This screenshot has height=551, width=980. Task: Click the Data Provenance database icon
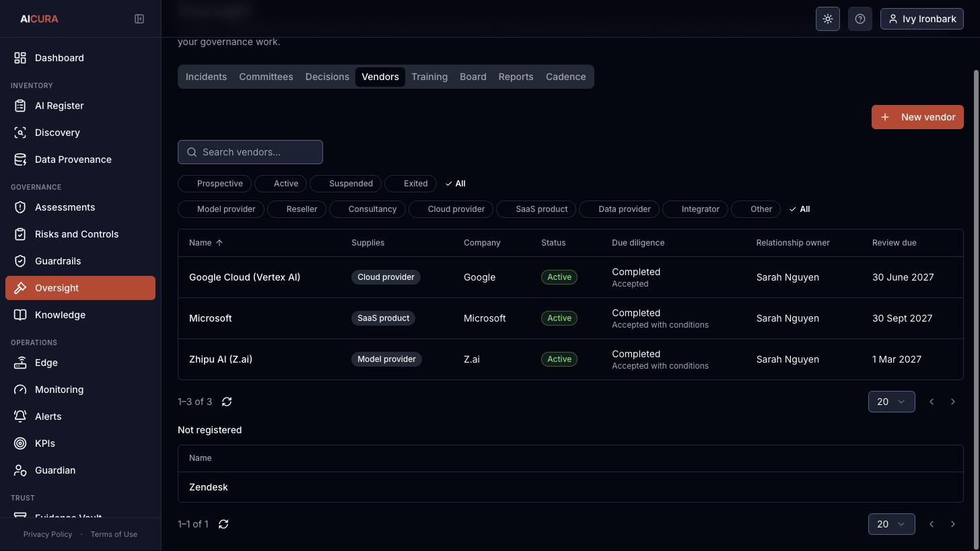click(20, 159)
